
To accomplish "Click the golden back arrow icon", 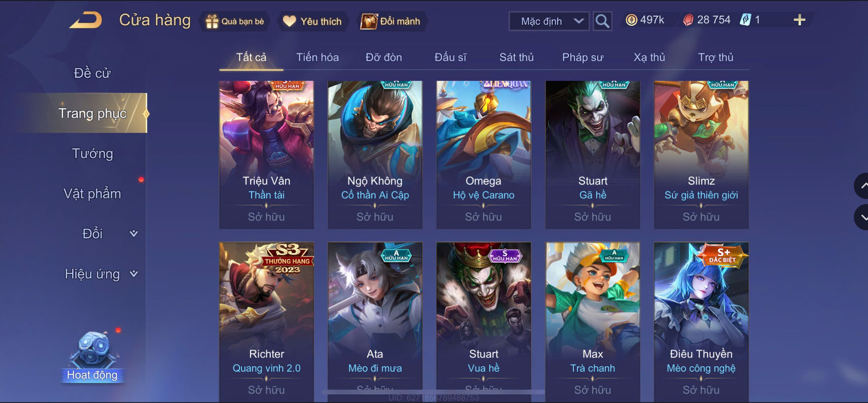I will pyautogui.click(x=86, y=21).
